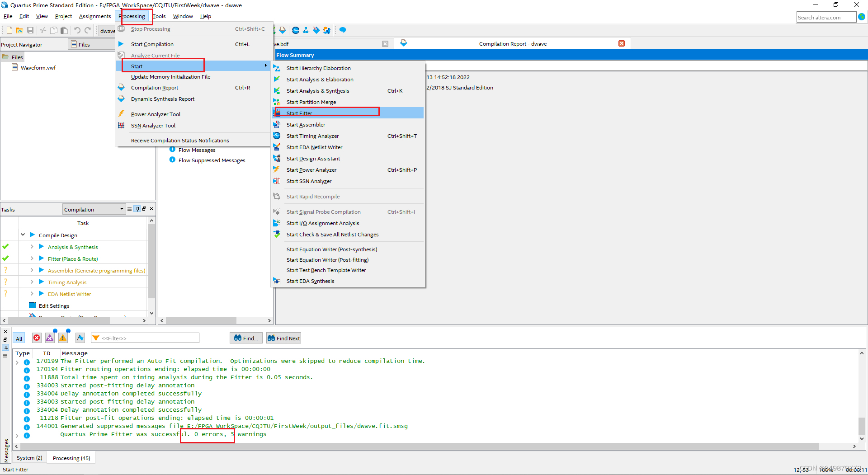Float the Tasks panel with the undock icon
The height and width of the screenshot is (475, 868).
point(144,209)
